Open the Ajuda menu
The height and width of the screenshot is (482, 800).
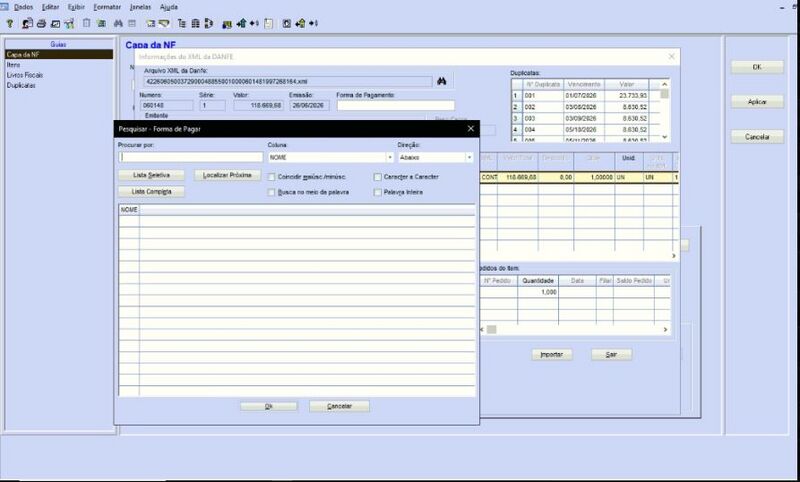169,7
